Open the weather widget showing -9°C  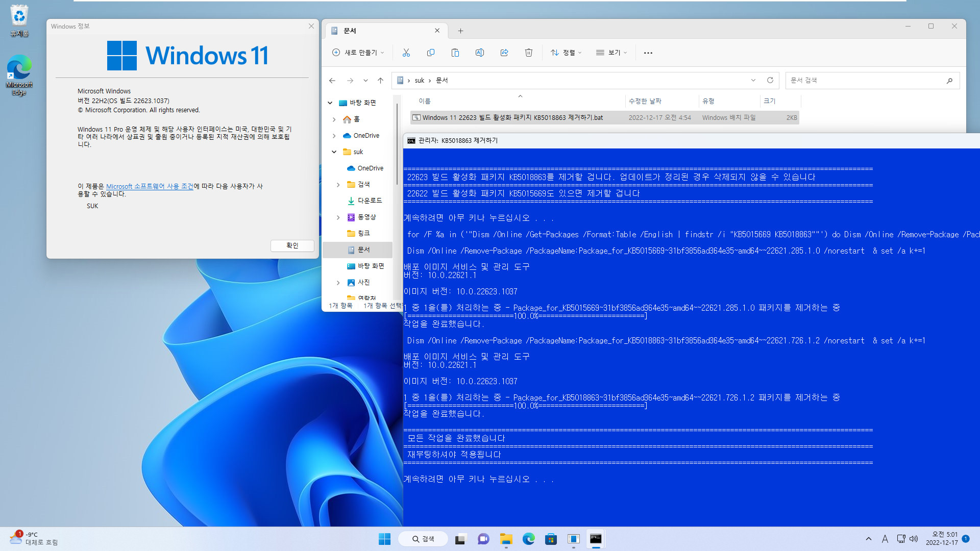coord(34,539)
